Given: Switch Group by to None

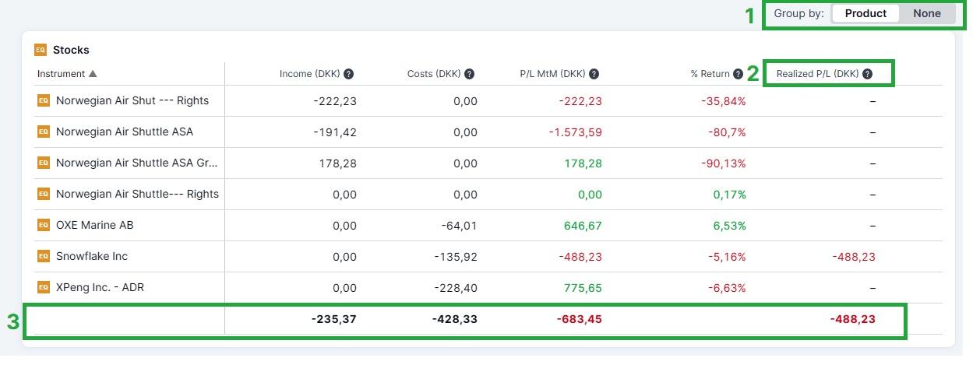Looking at the screenshot, I should (927, 13).
